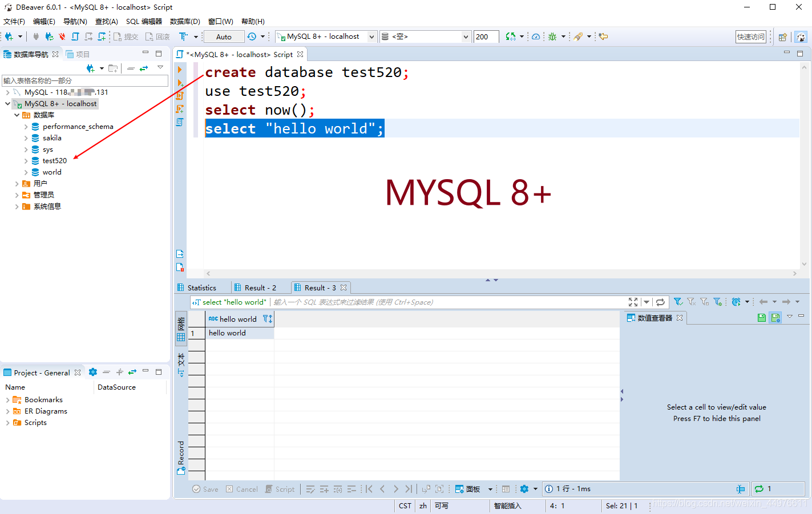Open 文件(F) menu
The image size is (812, 514).
(14, 21)
